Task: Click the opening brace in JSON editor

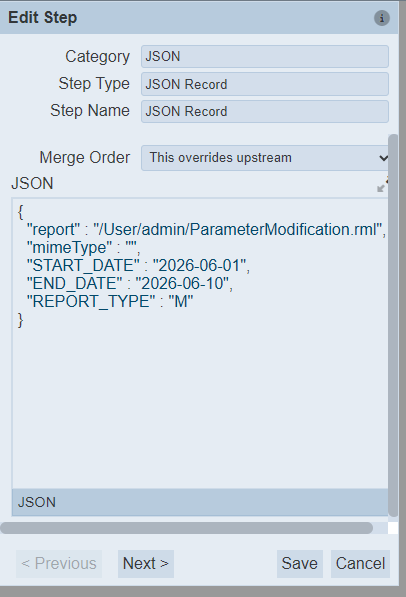Action: [21, 212]
